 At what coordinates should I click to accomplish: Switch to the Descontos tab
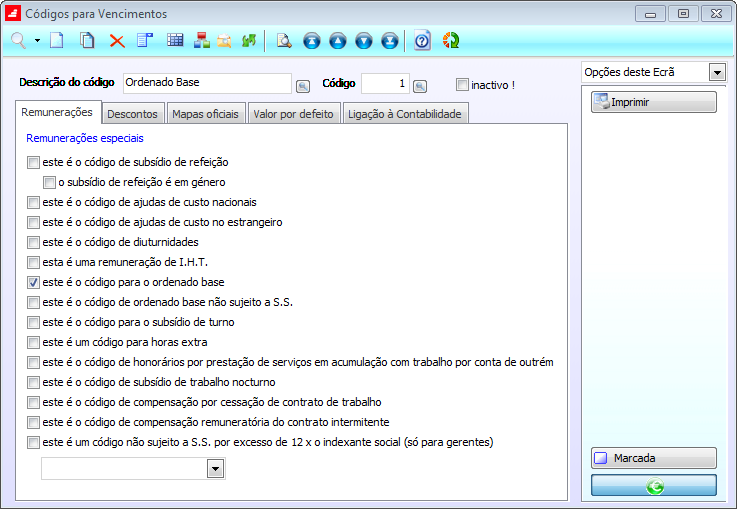point(132,114)
